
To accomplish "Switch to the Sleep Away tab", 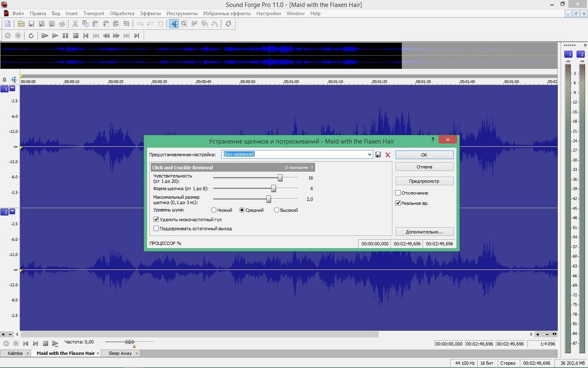I will coord(120,353).
